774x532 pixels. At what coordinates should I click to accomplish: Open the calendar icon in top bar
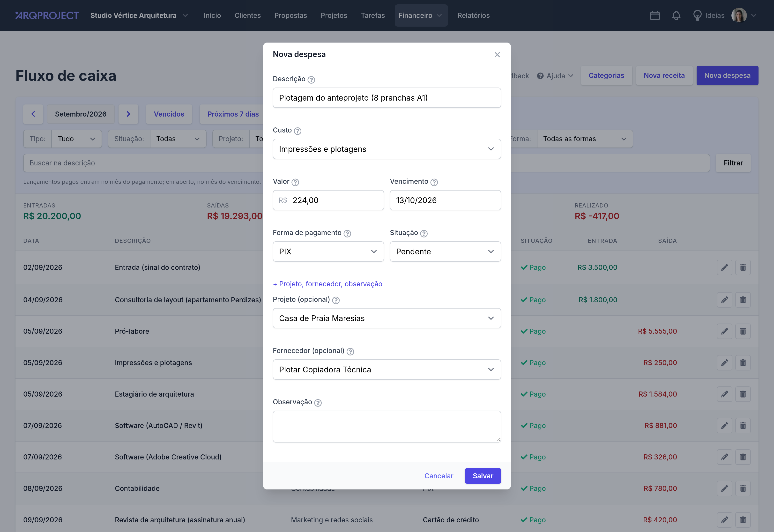[655, 16]
